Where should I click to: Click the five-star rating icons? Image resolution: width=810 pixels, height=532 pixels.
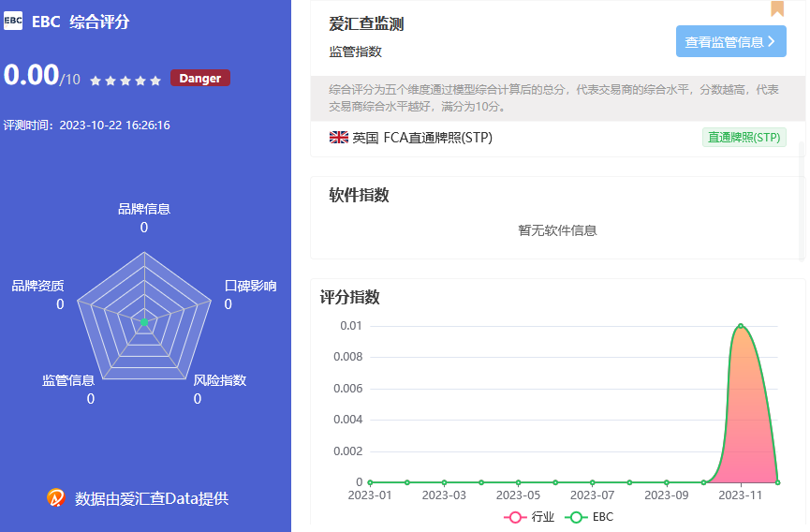125,81
